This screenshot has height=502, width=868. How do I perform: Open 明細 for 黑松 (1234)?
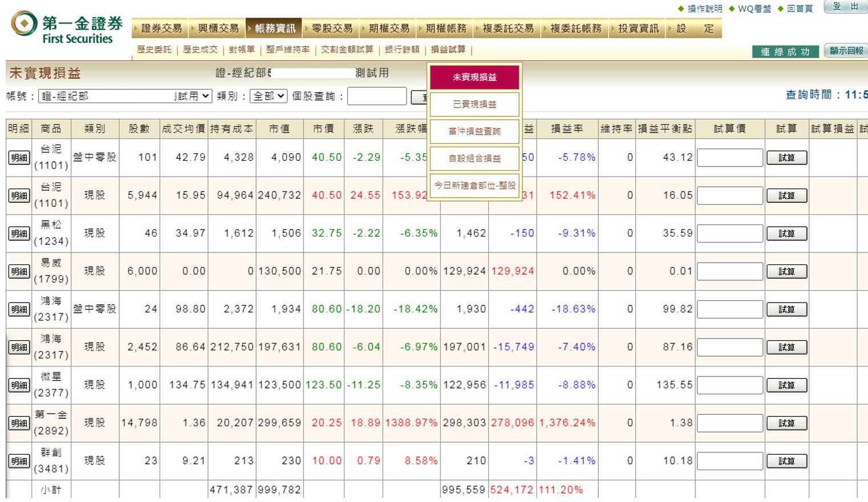pyautogui.click(x=19, y=234)
